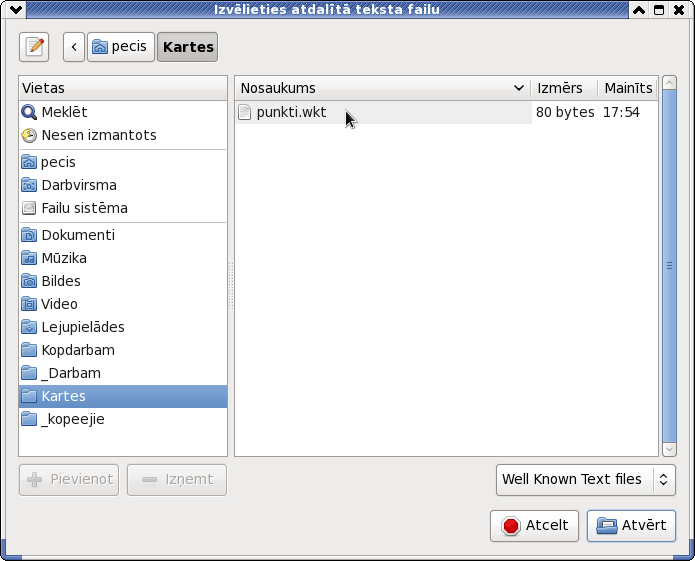Select the Kartes path bar button

click(x=187, y=47)
